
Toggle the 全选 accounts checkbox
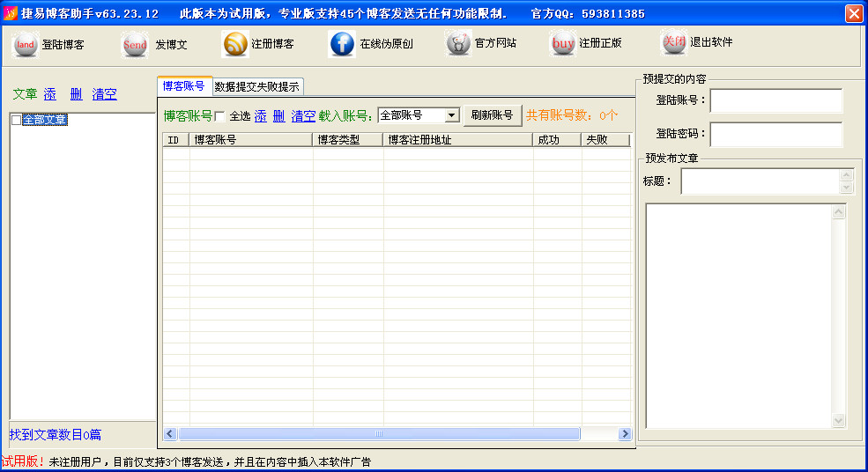click(219, 116)
